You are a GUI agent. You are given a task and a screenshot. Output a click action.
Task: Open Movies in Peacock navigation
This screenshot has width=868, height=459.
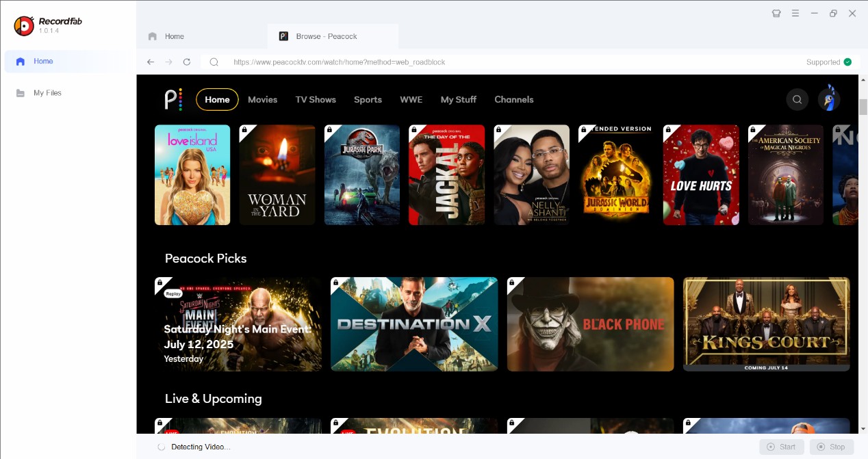[x=262, y=99]
